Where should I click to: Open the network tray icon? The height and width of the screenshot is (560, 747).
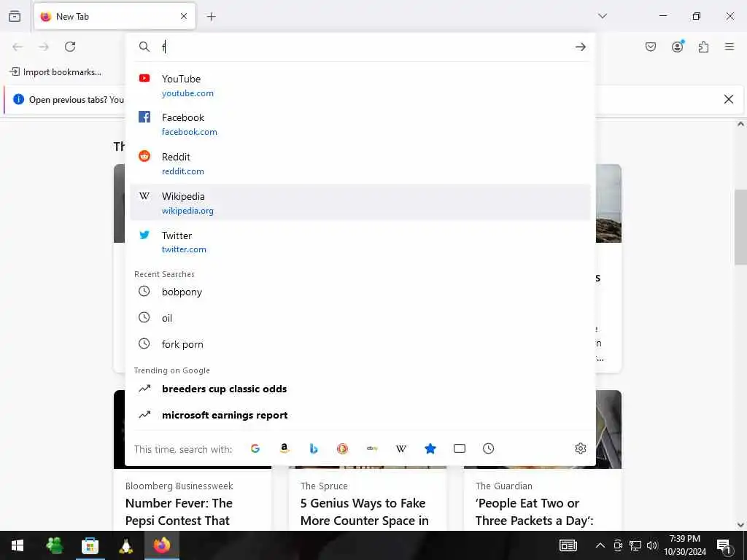635,545
